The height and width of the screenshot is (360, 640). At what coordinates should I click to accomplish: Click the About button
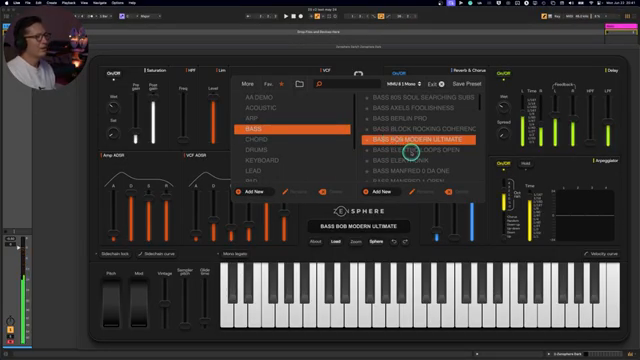pyautogui.click(x=316, y=242)
